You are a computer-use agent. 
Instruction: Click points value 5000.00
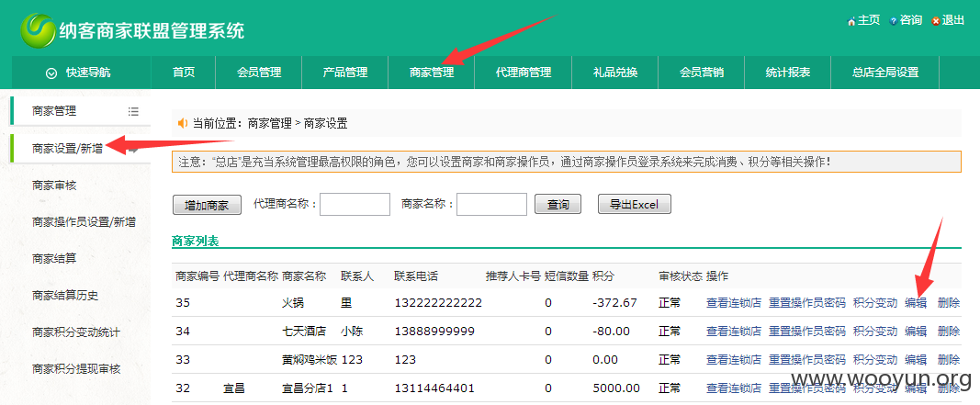[x=616, y=388]
